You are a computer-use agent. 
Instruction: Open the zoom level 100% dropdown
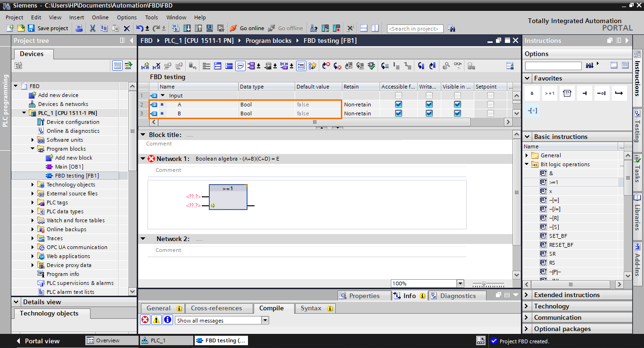[x=460, y=283]
